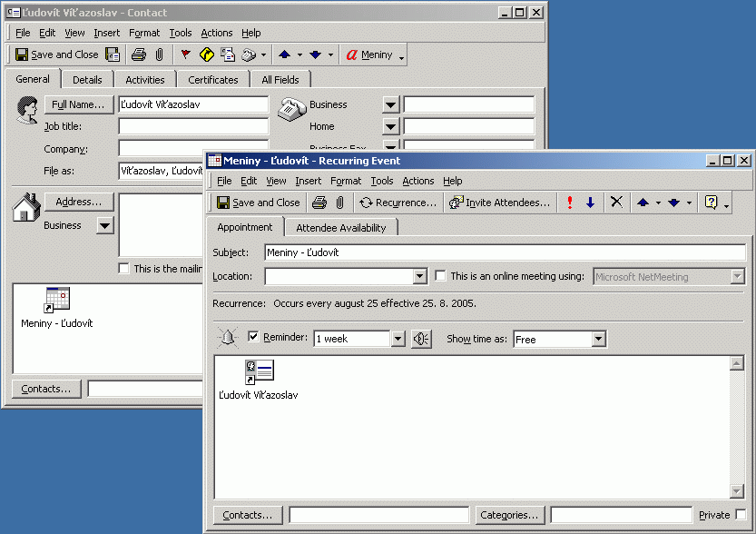
Task: Open the reminder time 1 week dropdown
Action: tap(398, 339)
